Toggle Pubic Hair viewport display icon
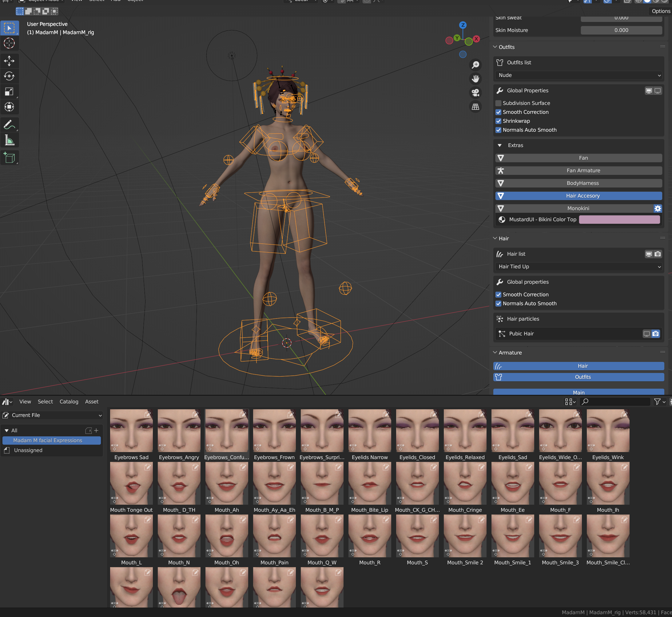Image resolution: width=672 pixels, height=617 pixels. [x=647, y=334]
